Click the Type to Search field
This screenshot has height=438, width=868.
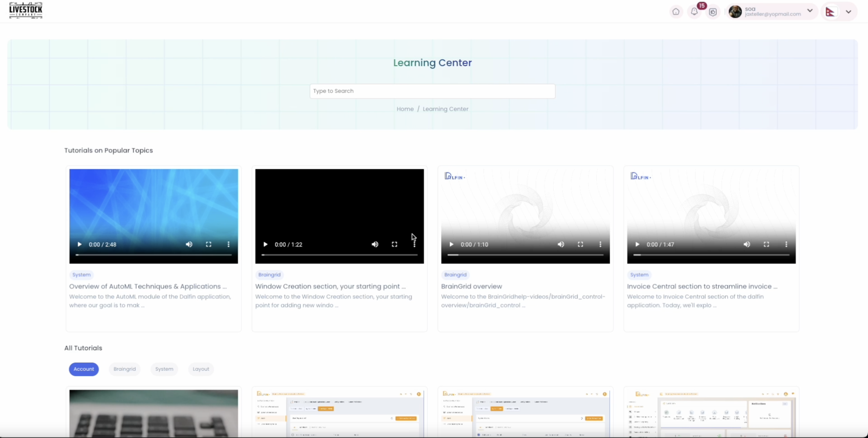432,91
